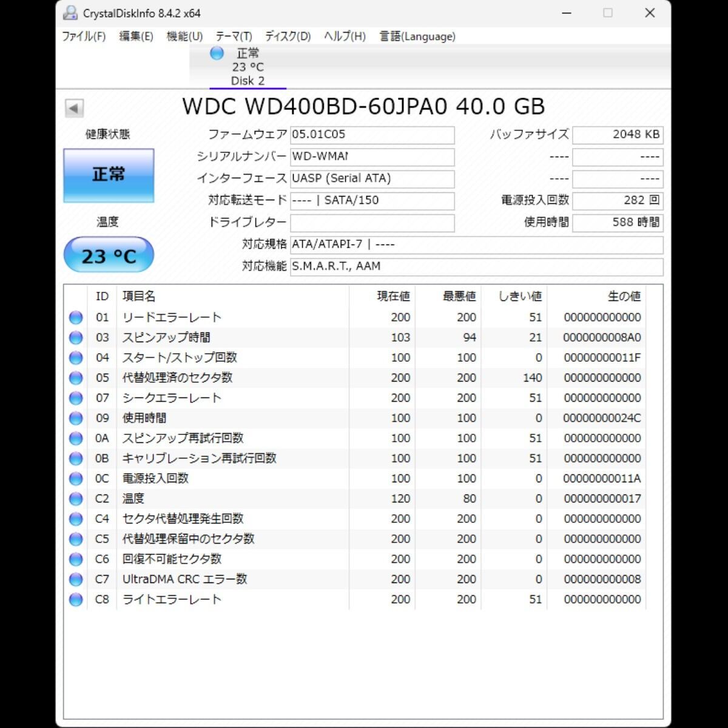728x728 pixels.
Task: Click the status orb for リードエラーレート row
Action: pos(76,317)
